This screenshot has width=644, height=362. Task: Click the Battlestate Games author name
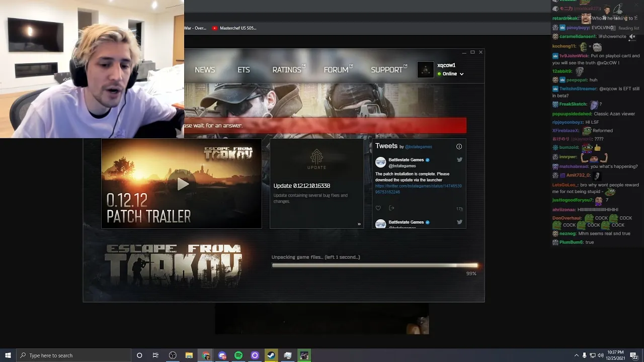[x=407, y=160]
